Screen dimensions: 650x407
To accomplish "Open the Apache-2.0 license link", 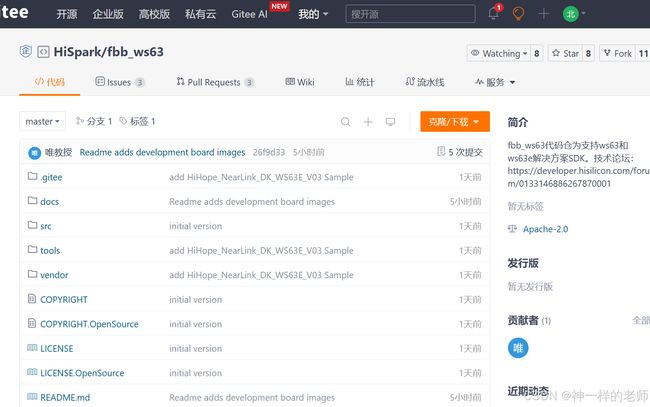I will tap(546, 229).
